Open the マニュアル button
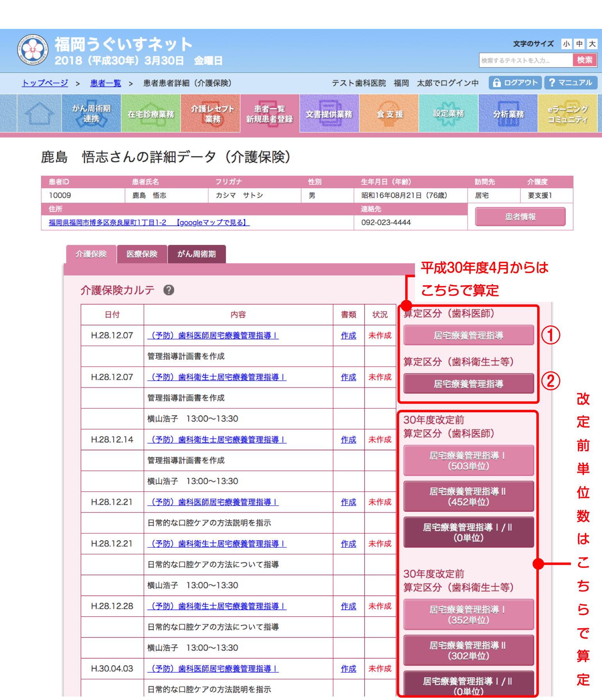The height and width of the screenshot is (700, 602). coord(570,83)
